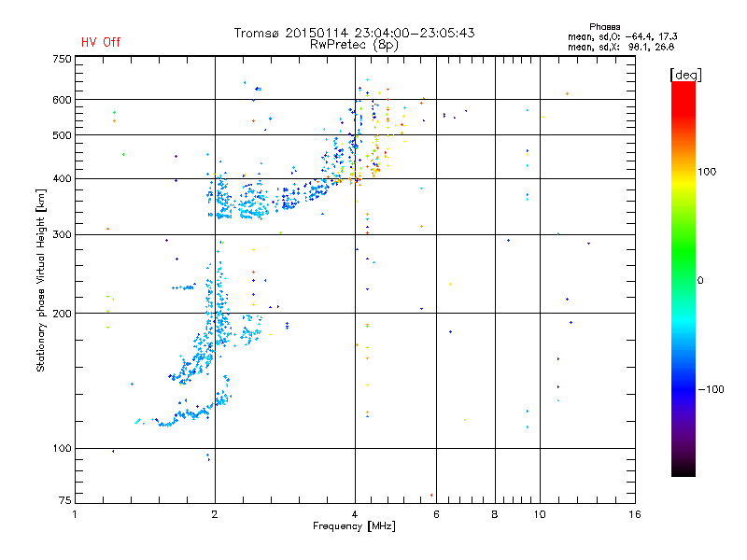Click the y-axis tick label '750'
Image resolution: width=747 pixels, height=560 pixels.
click(x=62, y=59)
